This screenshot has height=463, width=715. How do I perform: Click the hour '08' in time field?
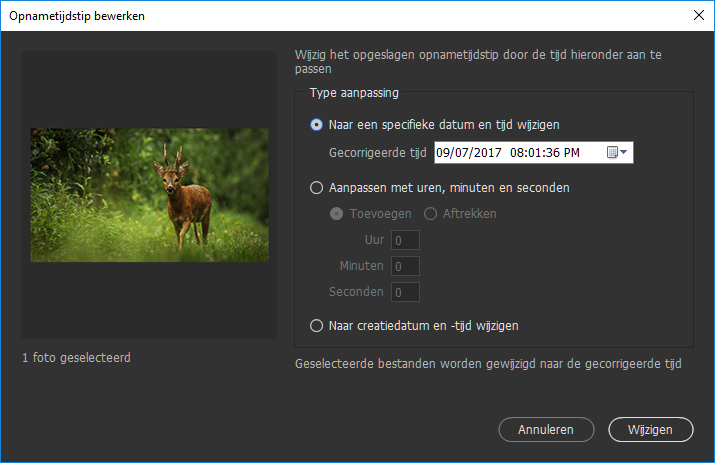516,152
